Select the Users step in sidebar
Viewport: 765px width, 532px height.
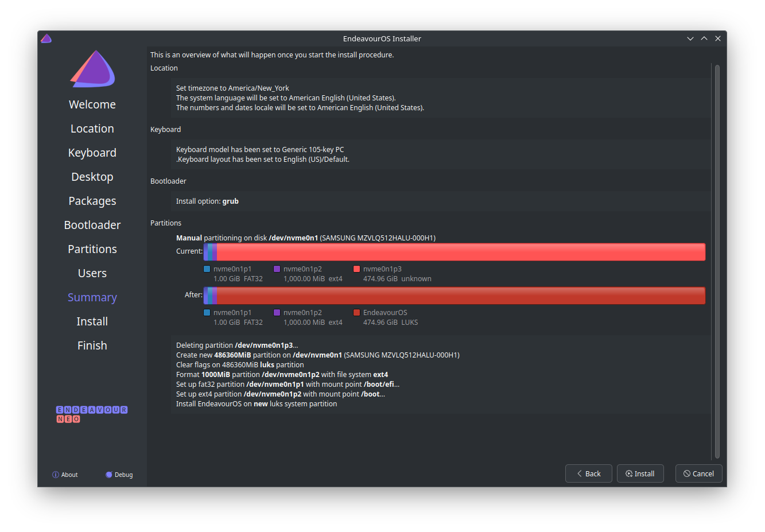tap(92, 273)
